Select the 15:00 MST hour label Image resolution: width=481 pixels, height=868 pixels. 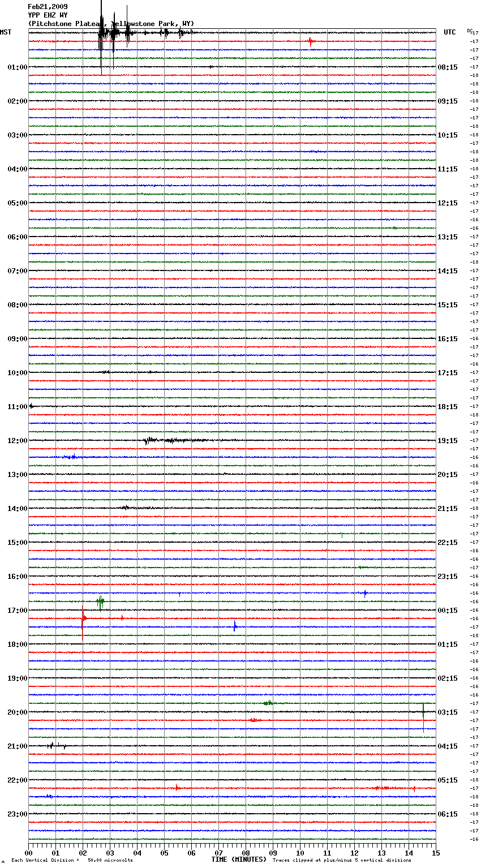coord(18,543)
